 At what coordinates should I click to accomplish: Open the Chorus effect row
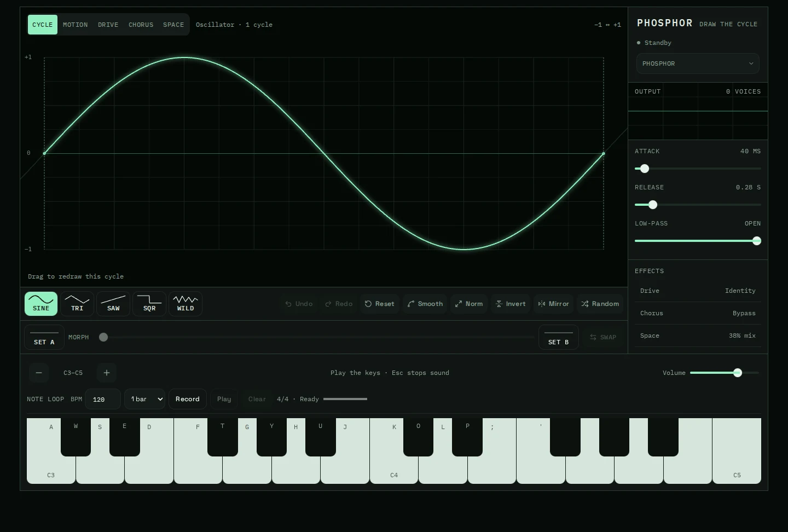(x=698, y=313)
